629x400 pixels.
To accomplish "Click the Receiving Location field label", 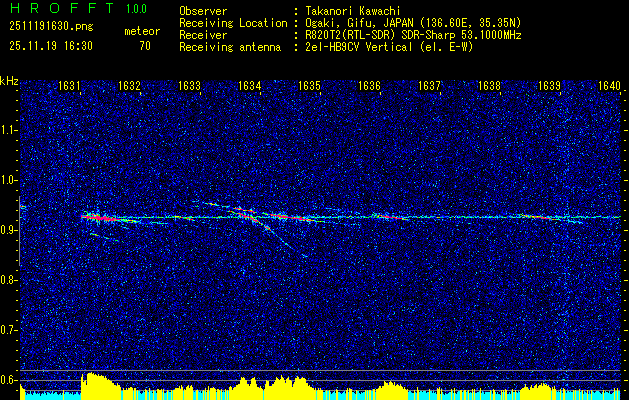I will (x=233, y=23).
